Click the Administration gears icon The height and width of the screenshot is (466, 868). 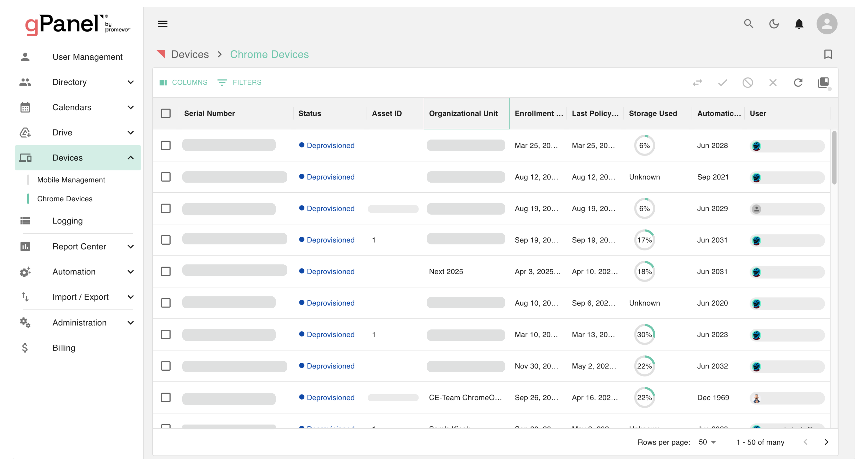(x=25, y=323)
